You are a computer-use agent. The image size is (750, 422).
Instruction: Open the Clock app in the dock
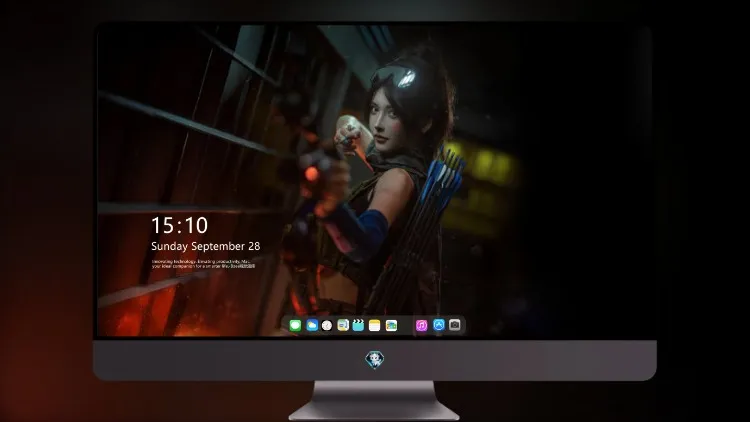point(327,325)
